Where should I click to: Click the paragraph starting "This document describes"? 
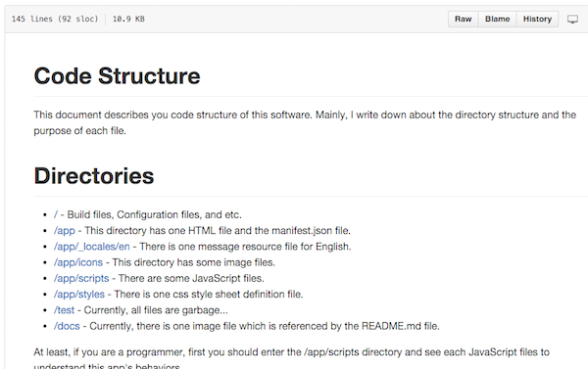click(x=305, y=122)
